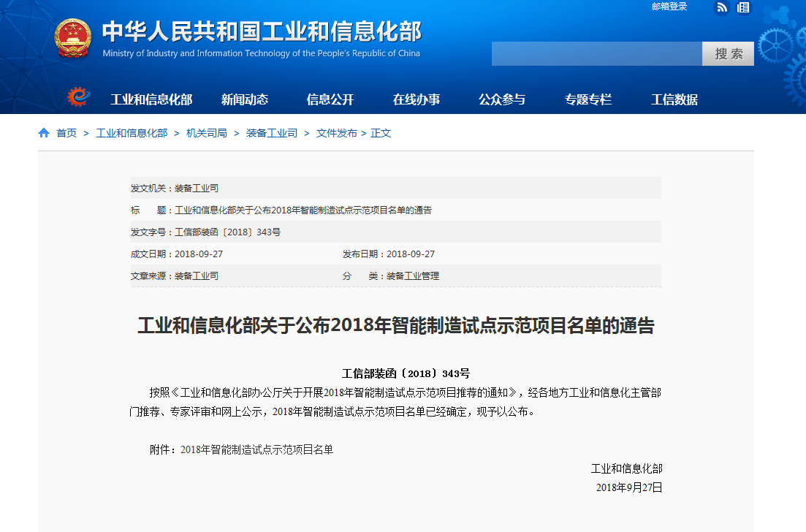Click the national emblem logo
The width and height of the screenshot is (806, 532).
pos(73,39)
